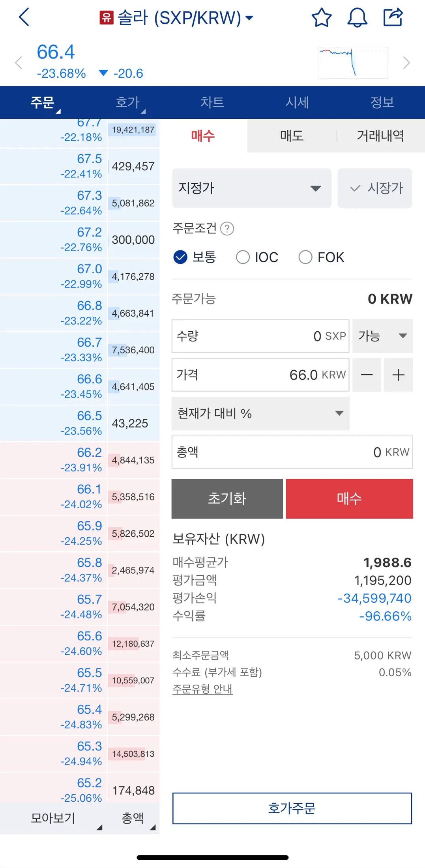Switch to the 차트 tab
The width and height of the screenshot is (425, 868).
pyautogui.click(x=212, y=102)
